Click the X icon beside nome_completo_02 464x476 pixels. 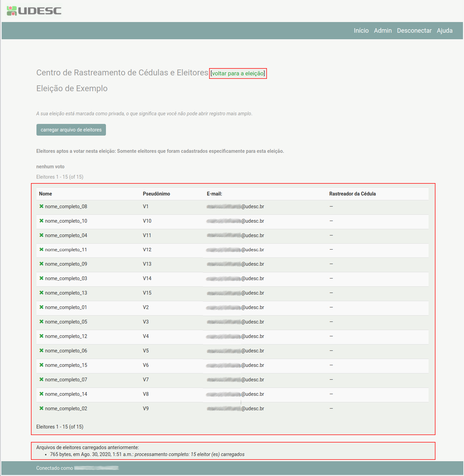(41, 409)
